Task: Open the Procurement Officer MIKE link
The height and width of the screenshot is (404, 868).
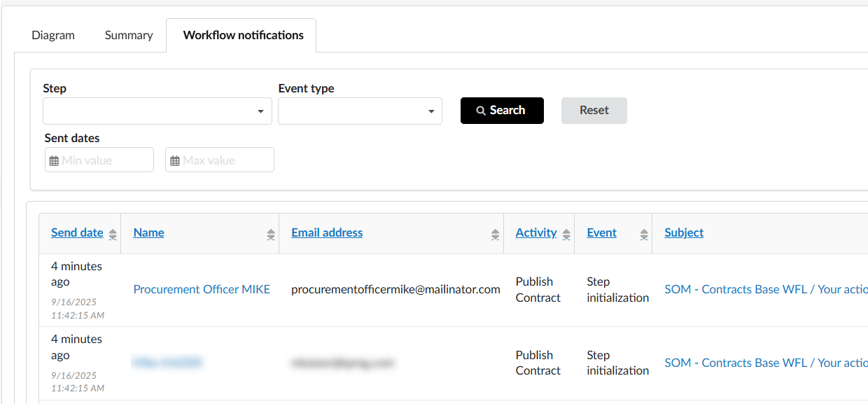Action: [x=202, y=289]
